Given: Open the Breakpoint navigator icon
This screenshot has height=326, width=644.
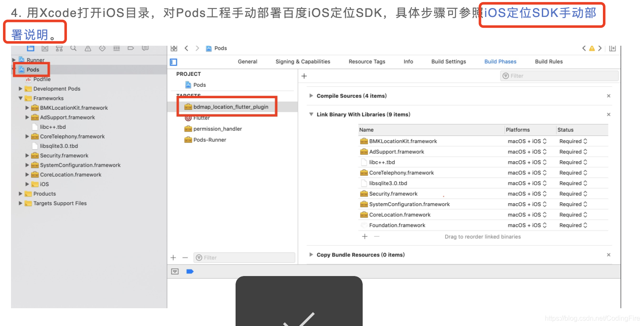Looking at the screenshot, I should [131, 48].
